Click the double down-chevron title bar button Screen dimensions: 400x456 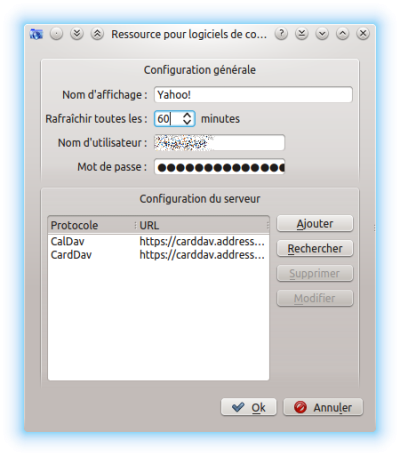click(77, 34)
